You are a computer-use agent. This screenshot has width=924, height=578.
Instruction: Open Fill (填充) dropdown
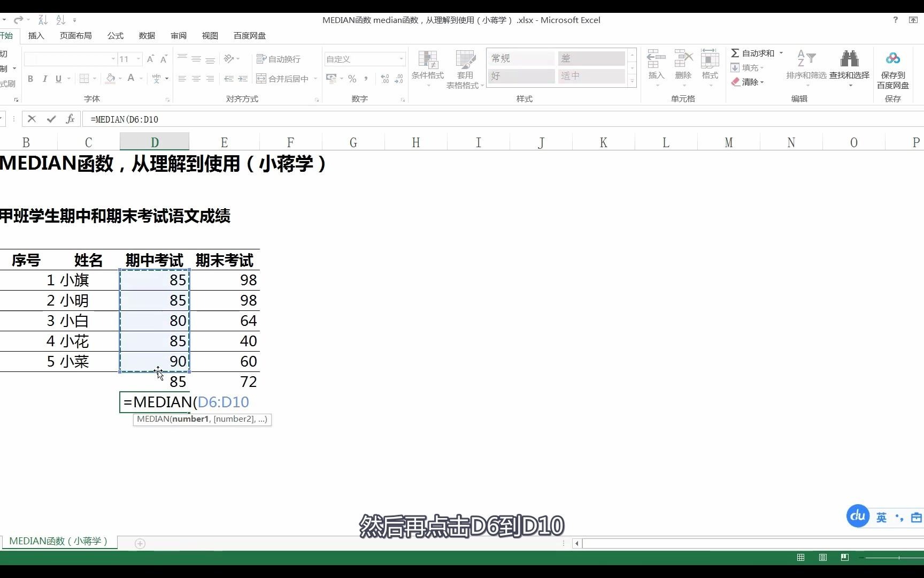click(x=747, y=67)
